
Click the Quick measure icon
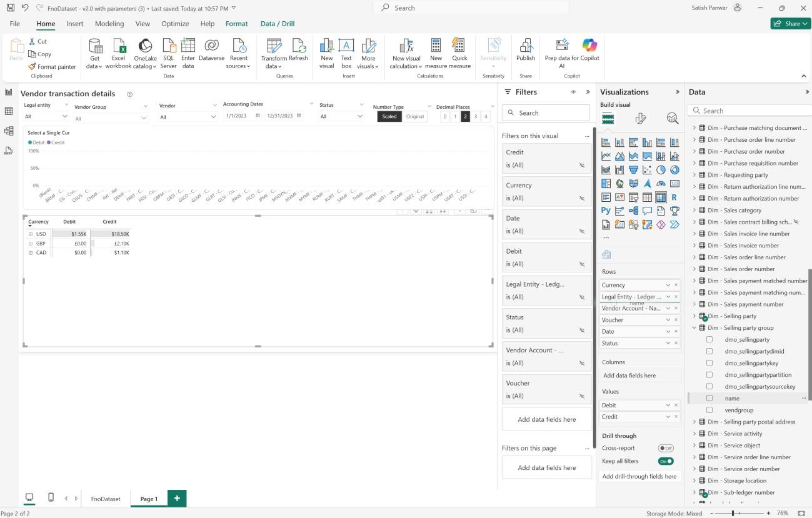[x=459, y=46]
